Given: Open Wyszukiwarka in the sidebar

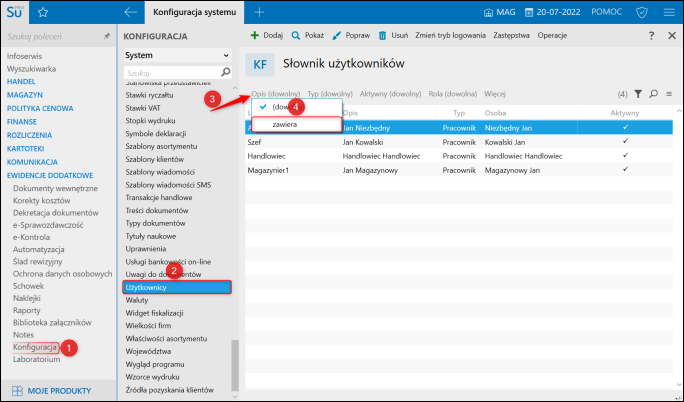Looking at the screenshot, I should 31,69.
